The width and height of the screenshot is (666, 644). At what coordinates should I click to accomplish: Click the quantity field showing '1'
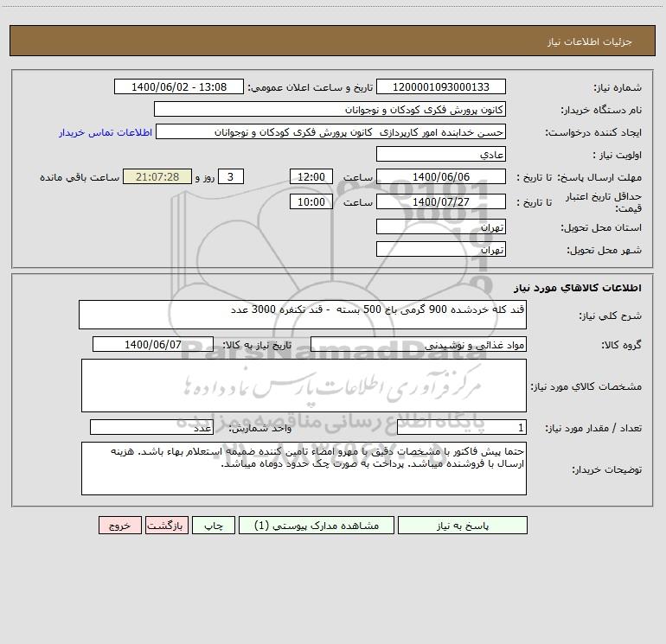click(462, 427)
